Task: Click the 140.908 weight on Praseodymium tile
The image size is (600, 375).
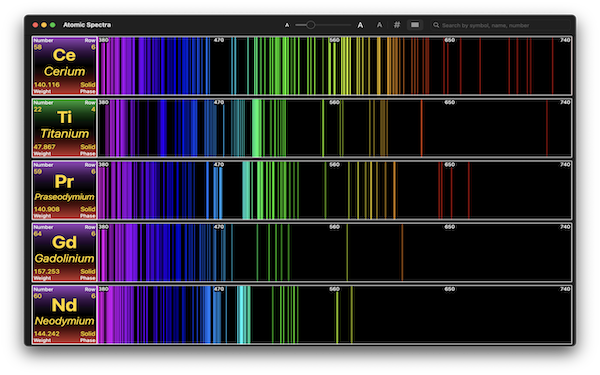Action: tap(47, 209)
